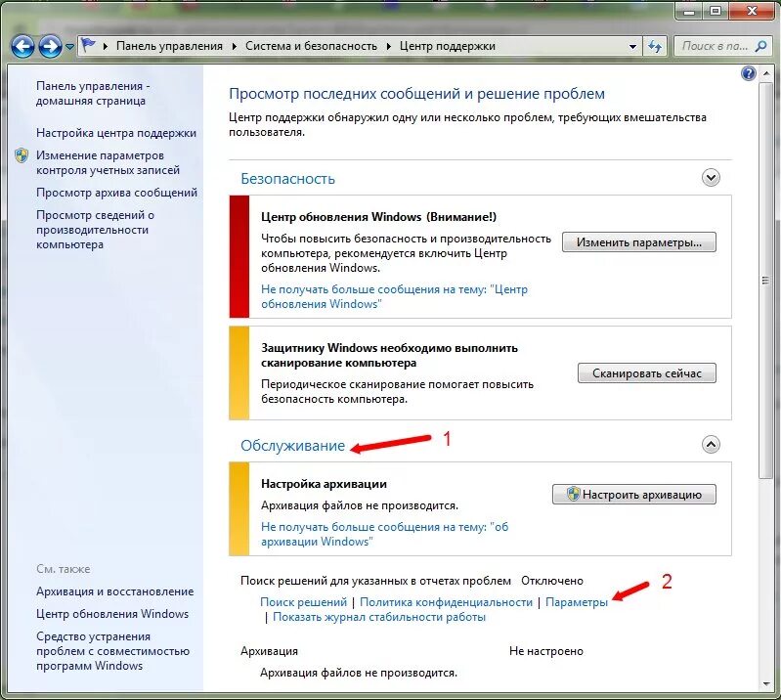The height and width of the screenshot is (700, 781).
Task: Click scrollbar up arrow
Action: 765,74
